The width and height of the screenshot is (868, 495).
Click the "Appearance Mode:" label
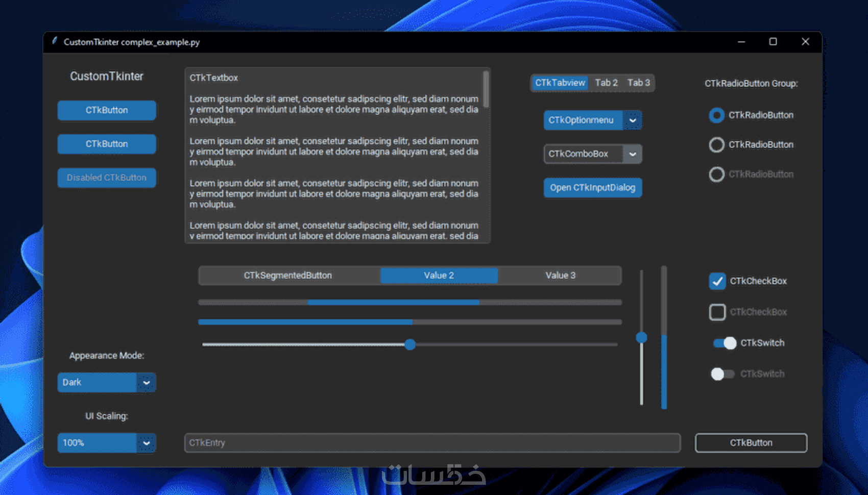[x=107, y=356]
